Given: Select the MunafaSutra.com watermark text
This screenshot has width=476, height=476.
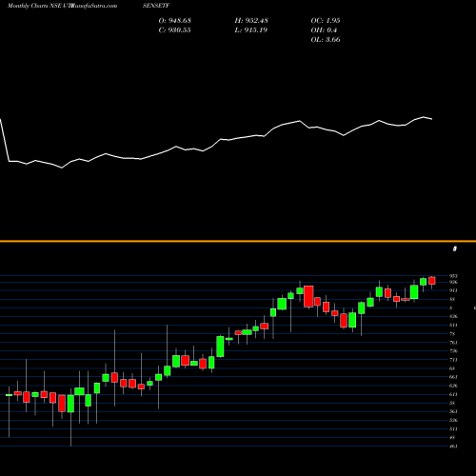Looking at the screenshot, I should 93,6.
